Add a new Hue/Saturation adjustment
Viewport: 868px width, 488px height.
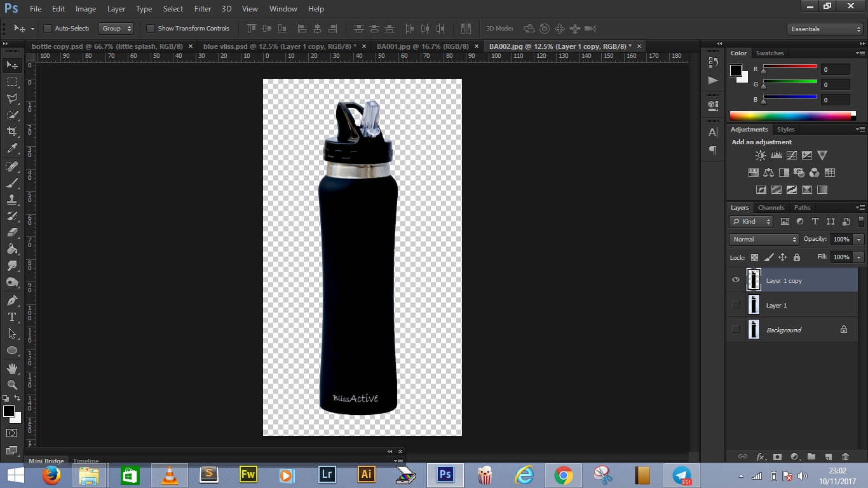[754, 172]
